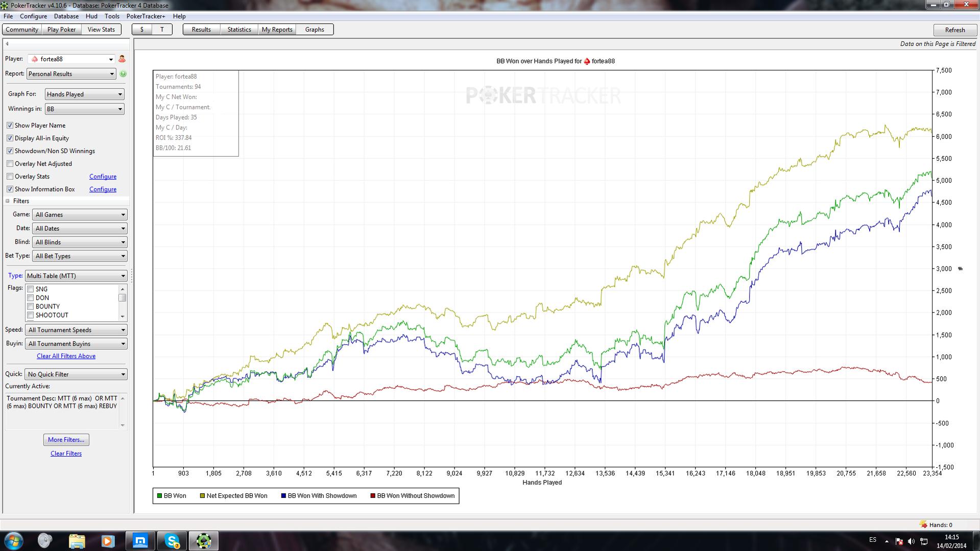Switch to the View Stats tab
Image resolution: width=980 pixels, height=551 pixels.
pos(101,30)
